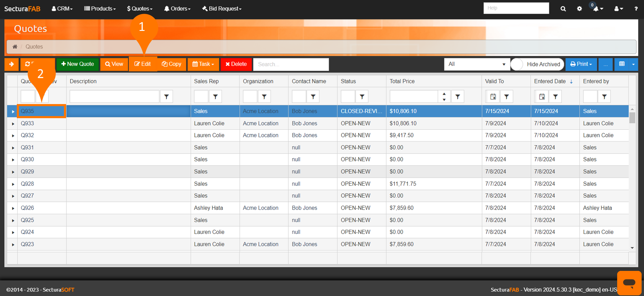
Task: Open the Bid Request menu
Action: 222,9
